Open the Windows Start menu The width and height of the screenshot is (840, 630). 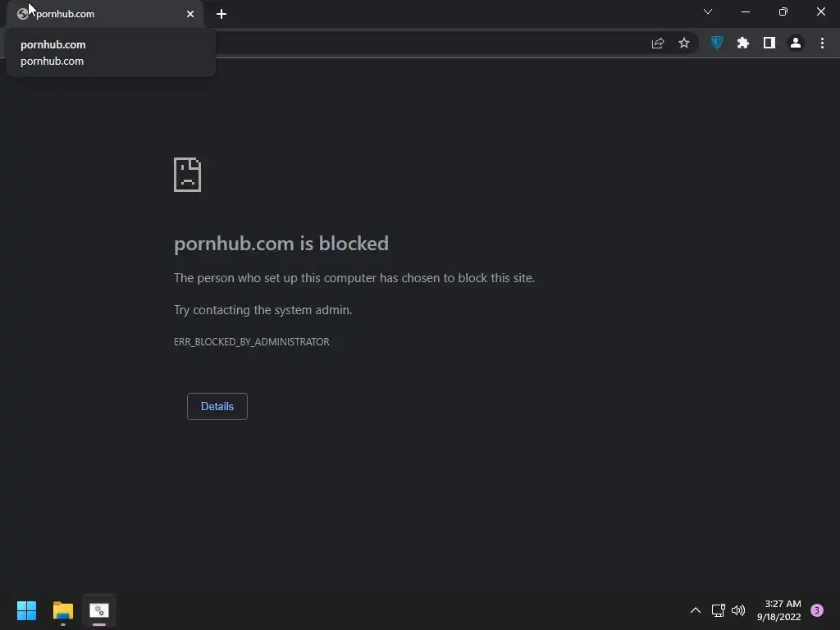click(x=27, y=610)
